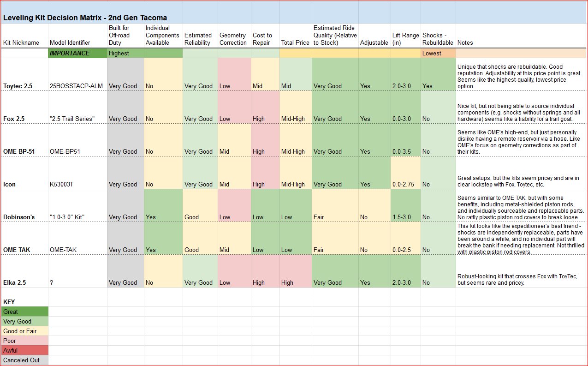Select Dobinson's note on metal-shielded piston rods
This screenshot has width=588, height=366.
[x=522, y=205]
